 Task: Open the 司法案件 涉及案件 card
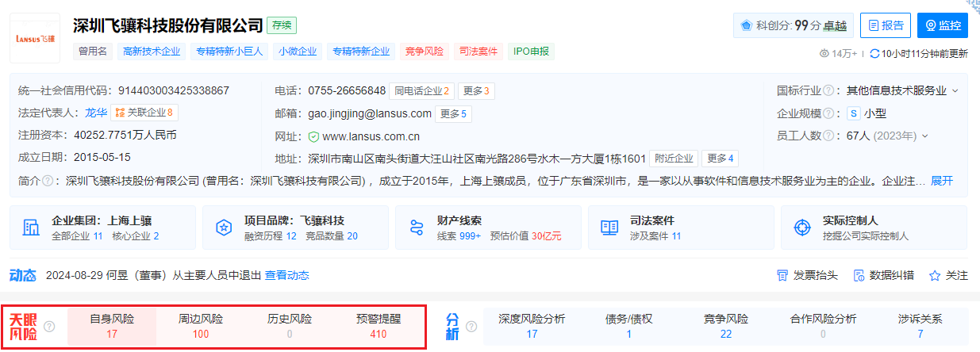[x=681, y=228]
